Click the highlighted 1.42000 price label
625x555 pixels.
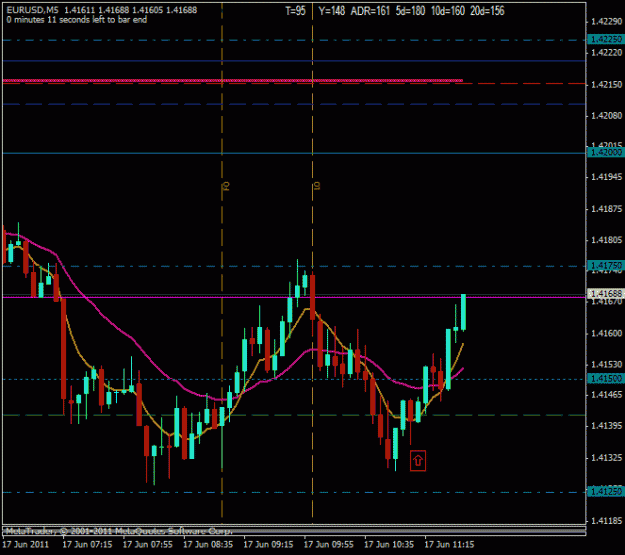click(x=606, y=152)
